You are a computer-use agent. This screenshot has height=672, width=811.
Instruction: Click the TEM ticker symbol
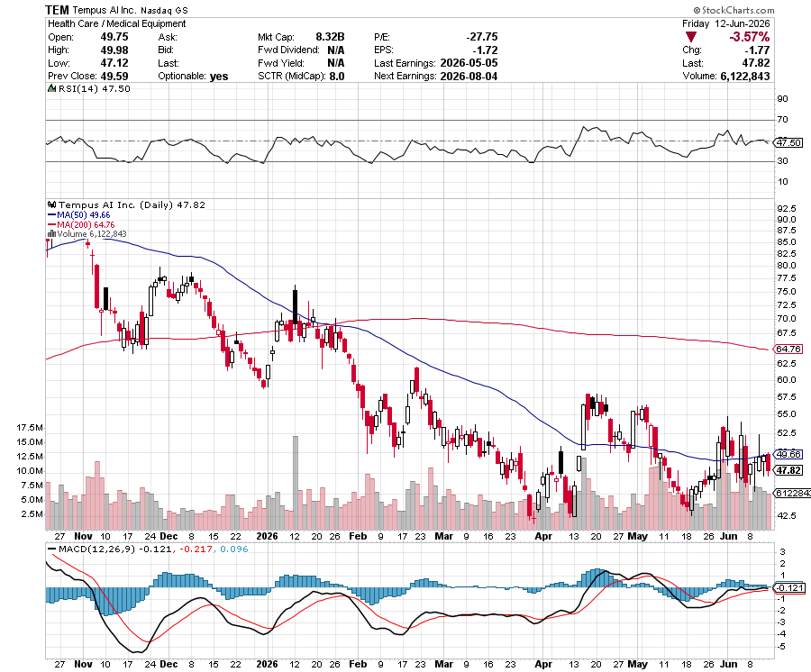[x=57, y=10]
